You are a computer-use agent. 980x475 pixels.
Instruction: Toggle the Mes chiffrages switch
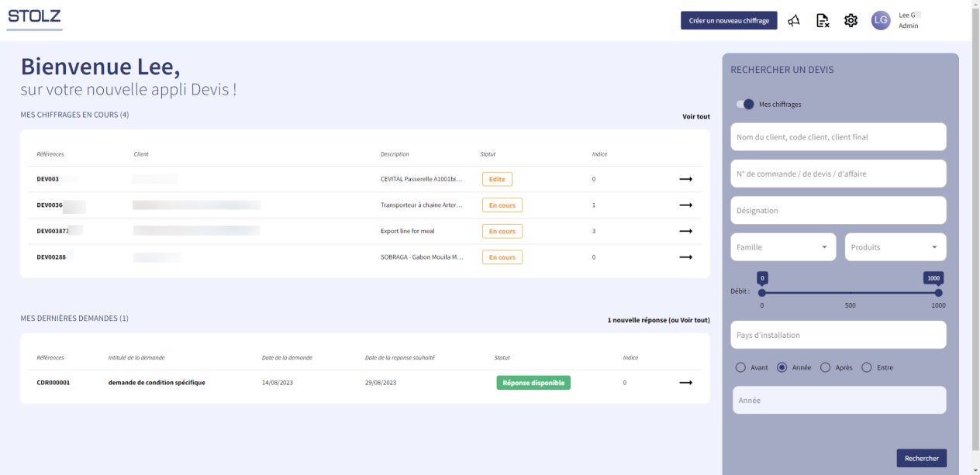tap(745, 105)
